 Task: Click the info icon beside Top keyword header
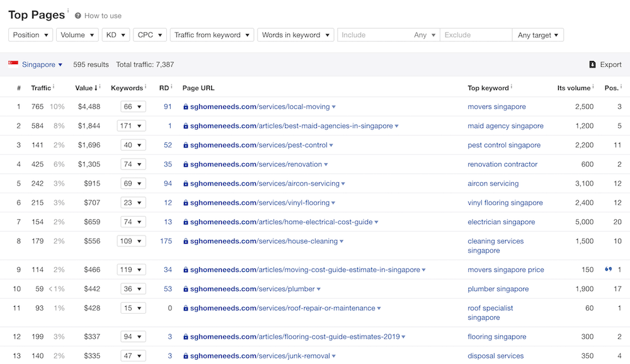pos(512,87)
